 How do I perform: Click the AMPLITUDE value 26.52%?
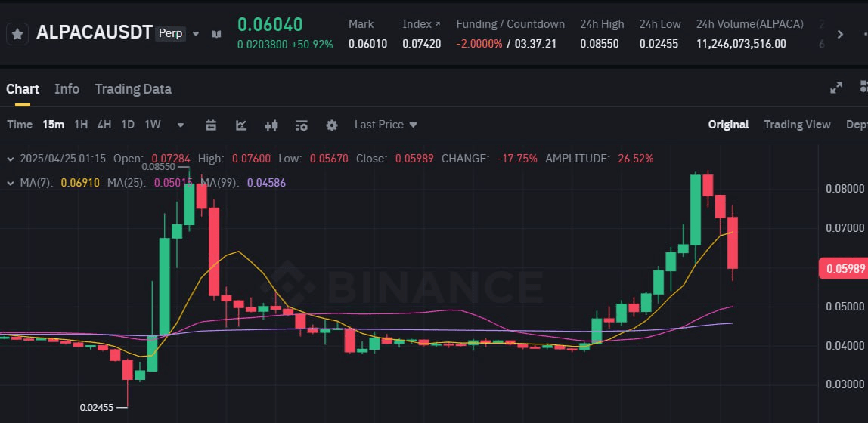[x=635, y=159]
